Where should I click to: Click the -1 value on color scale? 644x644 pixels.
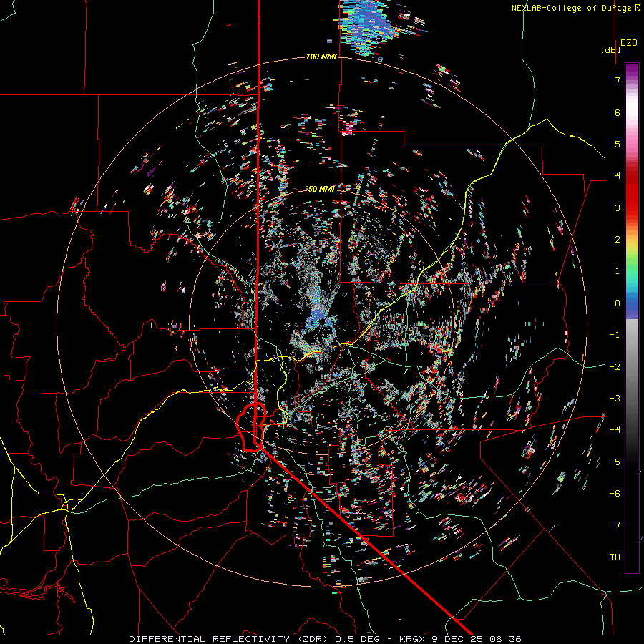[x=615, y=335]
